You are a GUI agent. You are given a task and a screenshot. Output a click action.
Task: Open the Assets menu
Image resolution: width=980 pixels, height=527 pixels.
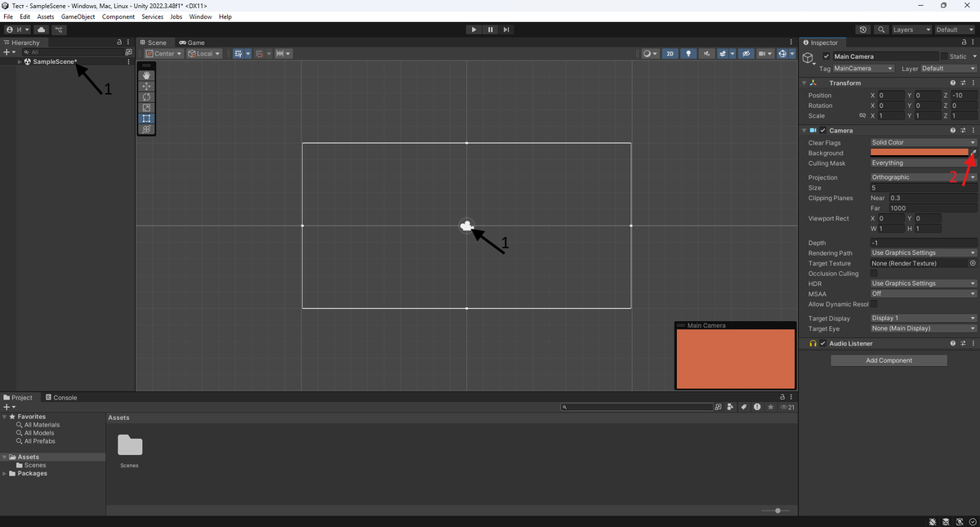click(46, 16)
